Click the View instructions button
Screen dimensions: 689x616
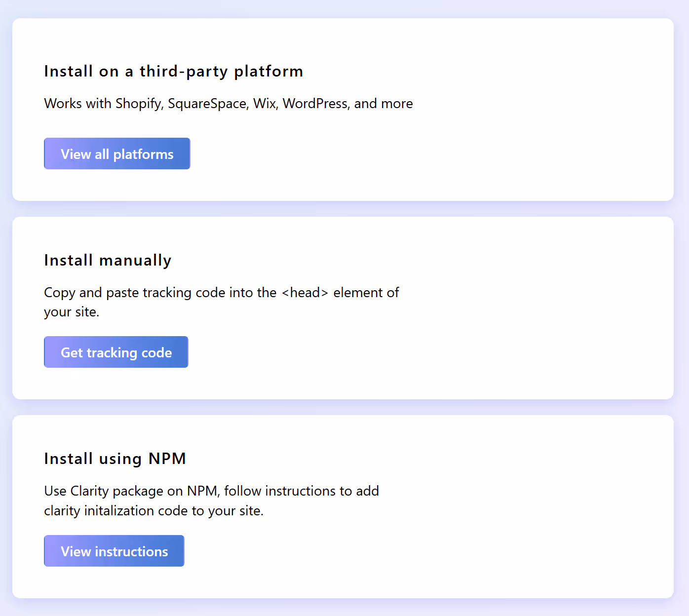pos(114,551)
